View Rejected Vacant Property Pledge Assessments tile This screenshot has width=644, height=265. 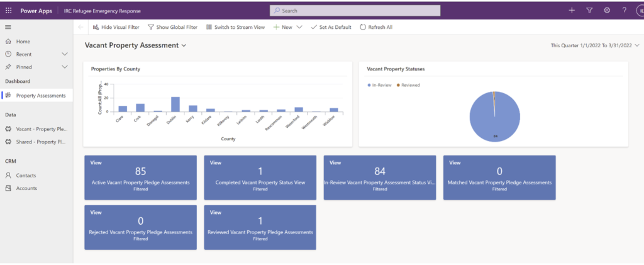click(x=140, y=227)
